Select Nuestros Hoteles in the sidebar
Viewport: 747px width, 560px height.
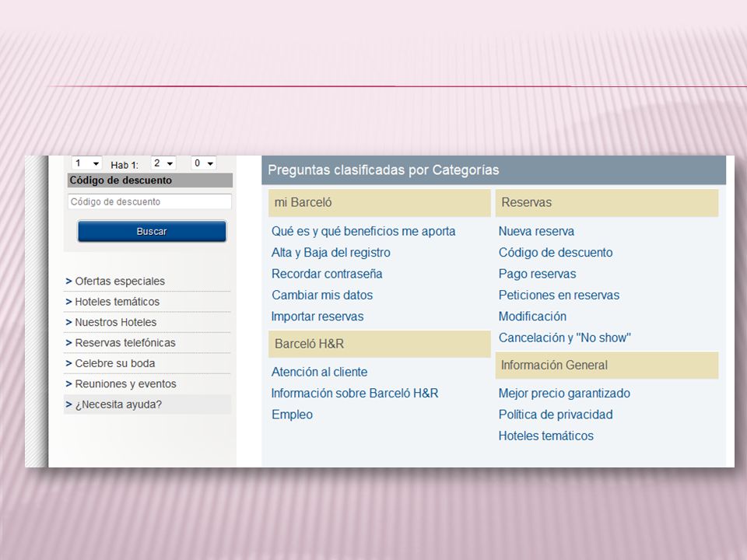point(116,322)
